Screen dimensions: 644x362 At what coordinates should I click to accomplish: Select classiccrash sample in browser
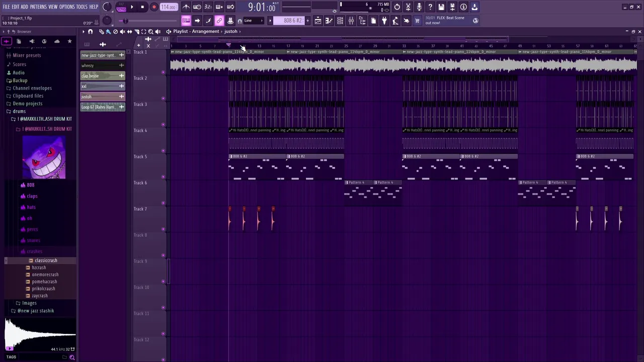[x=46, y=260]
